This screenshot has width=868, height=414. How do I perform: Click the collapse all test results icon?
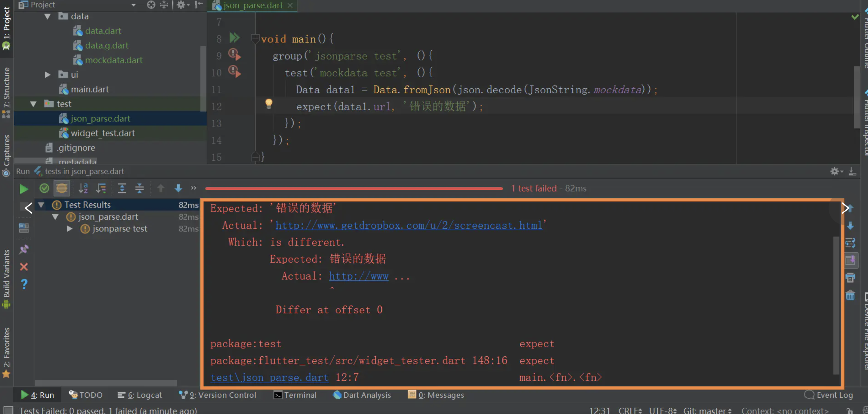[x=140, y=188]
